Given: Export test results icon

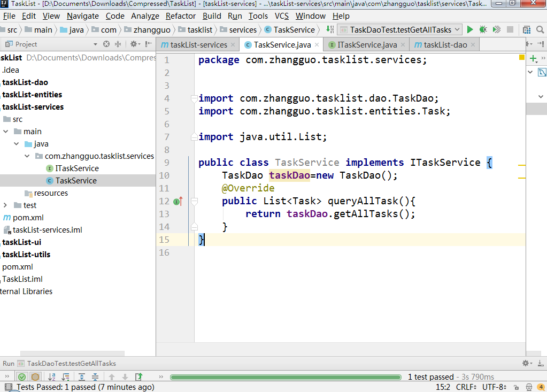Looking at the screenshot, I should [138, 377].
